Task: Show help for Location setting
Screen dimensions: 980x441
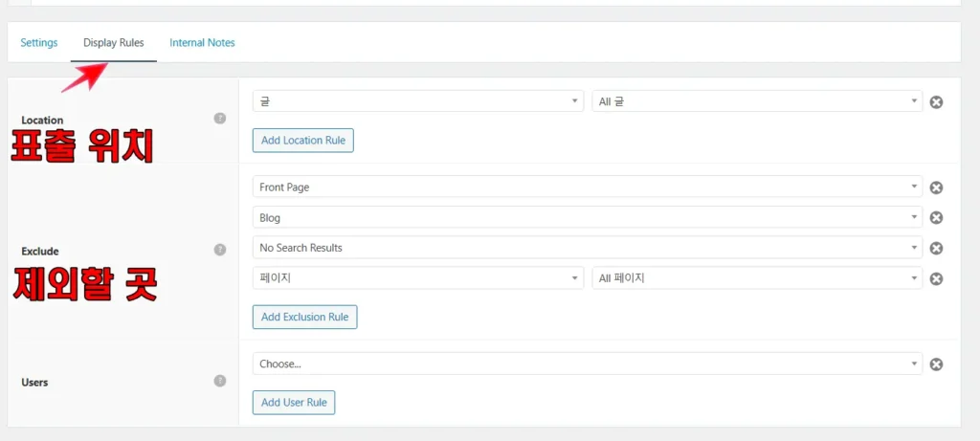Action: [x=219, y=118]
